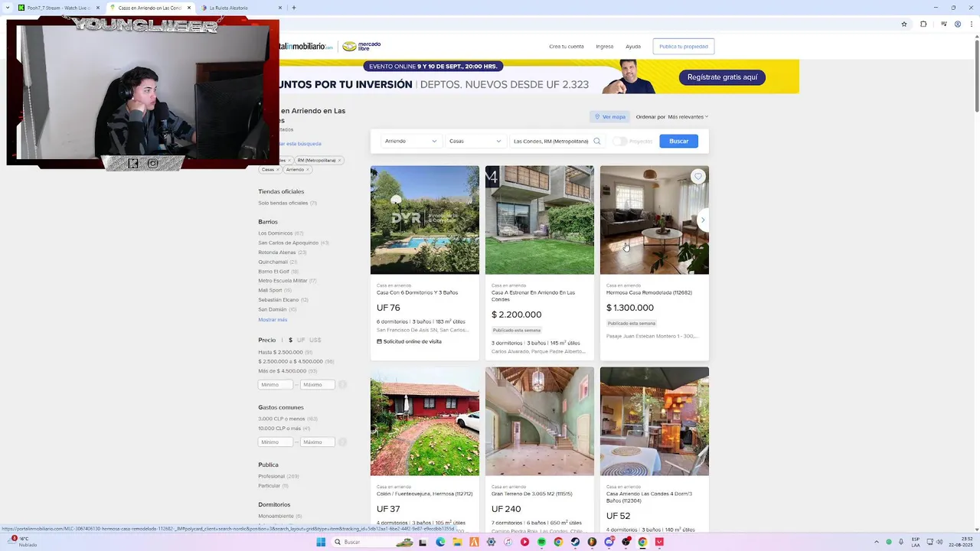Open Gran Terreno De 3.065 M2 listing title

(x=532, y=494)
